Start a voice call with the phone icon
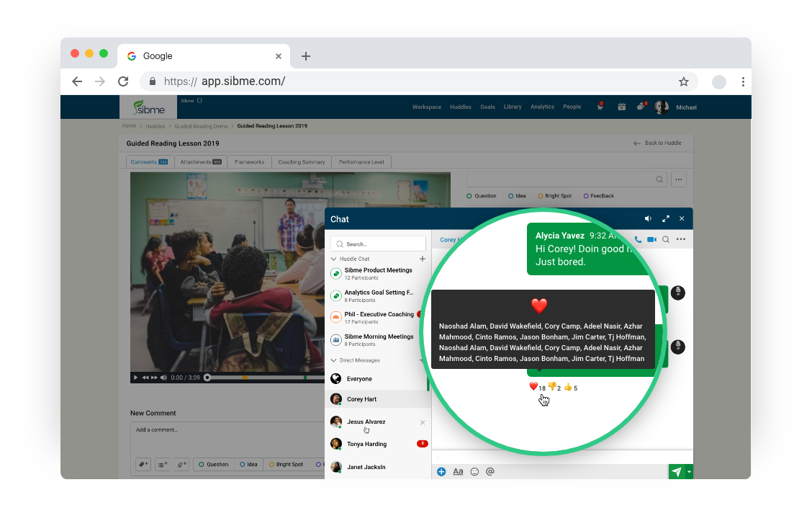Image resolution: width=812 pixels, height=508 pixels. (638, 239)
